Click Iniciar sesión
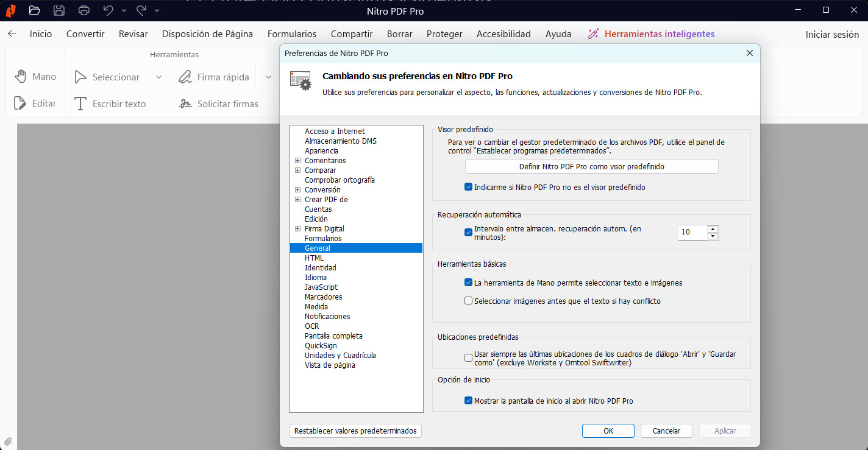Image resolution: width=868 pixels, height=450 pixels. pos(832,35)
